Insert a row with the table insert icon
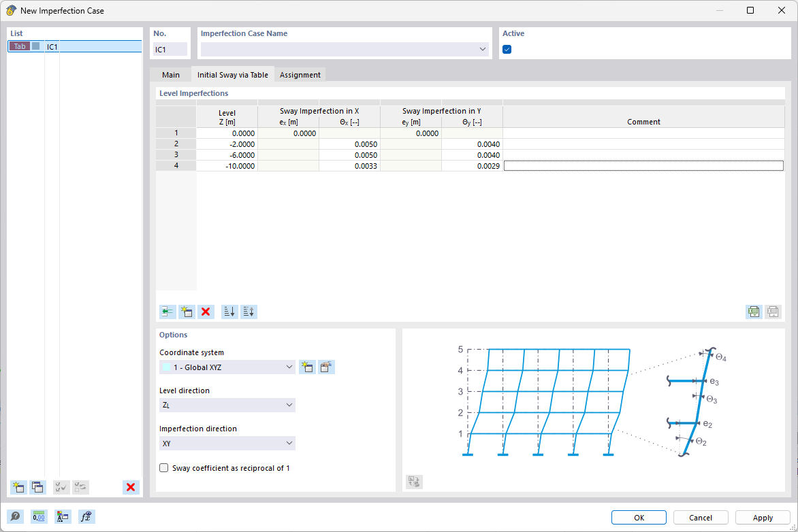 coord(167,312)
